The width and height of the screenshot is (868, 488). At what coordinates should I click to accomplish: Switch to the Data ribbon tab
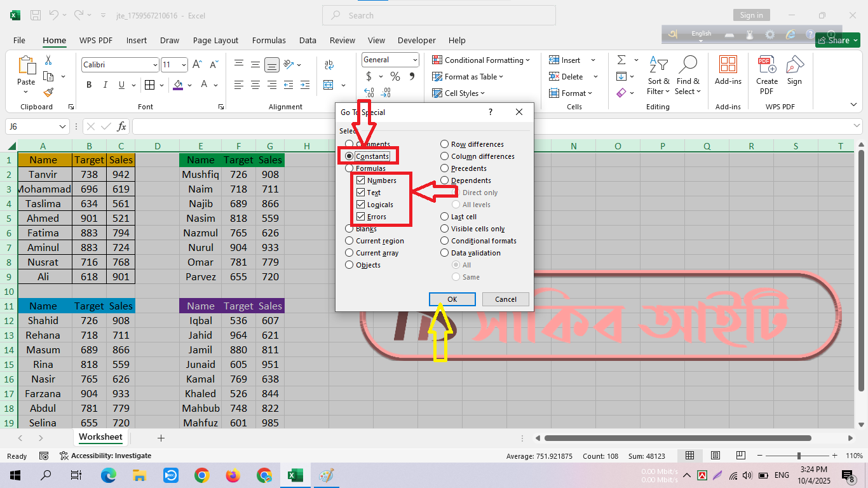(x=308, y=40)
